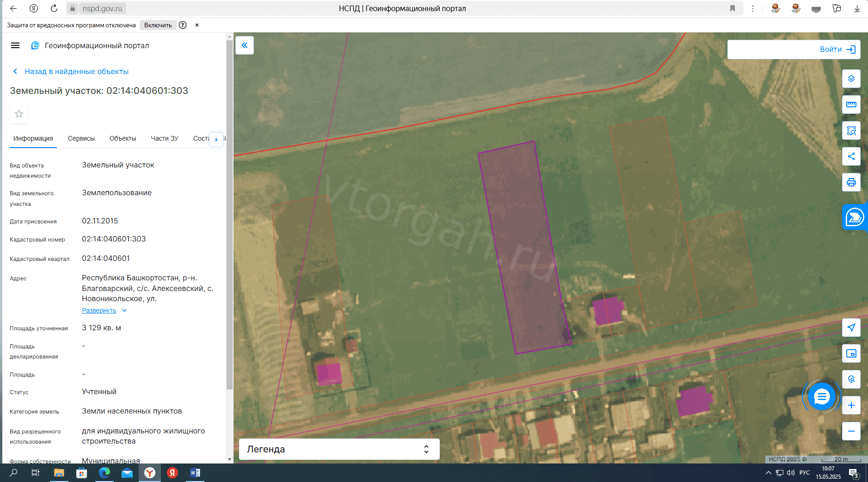Viewport: 868px width, 482px height.
Task: Switch to the Части ЗУ tab
Action: click(x=165, y=138)
